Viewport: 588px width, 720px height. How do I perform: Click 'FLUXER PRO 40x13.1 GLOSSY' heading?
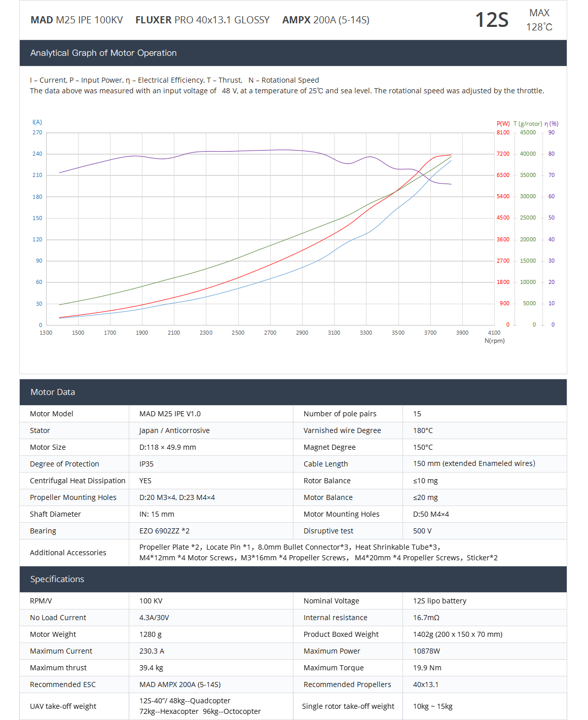202,20
